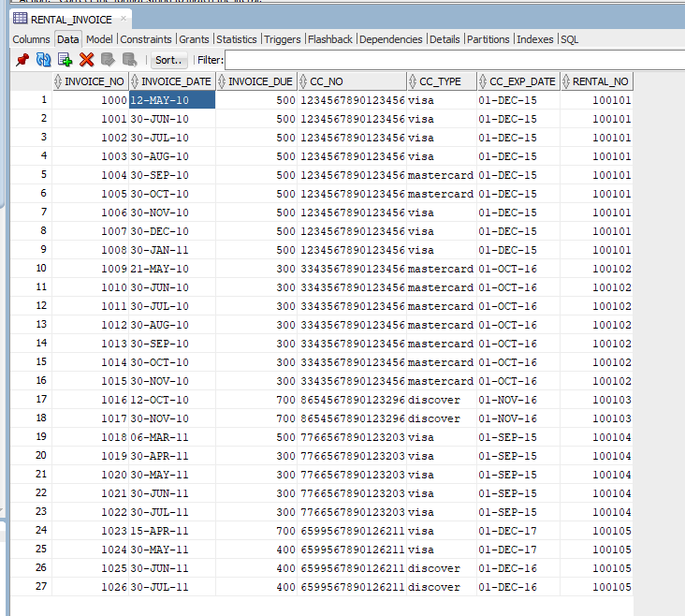Select invoice number cell 1010
Viewport: 685px width, 616px height.
coord(91,287)
